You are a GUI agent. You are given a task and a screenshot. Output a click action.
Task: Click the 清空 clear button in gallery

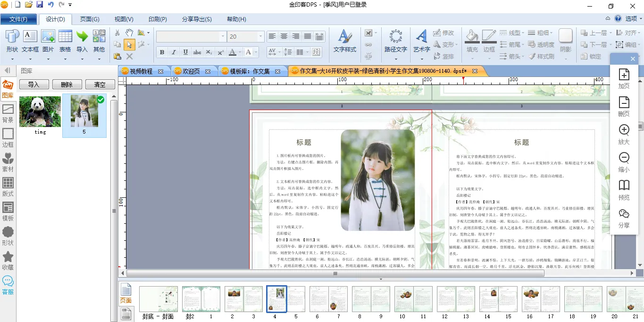[100, 85]
